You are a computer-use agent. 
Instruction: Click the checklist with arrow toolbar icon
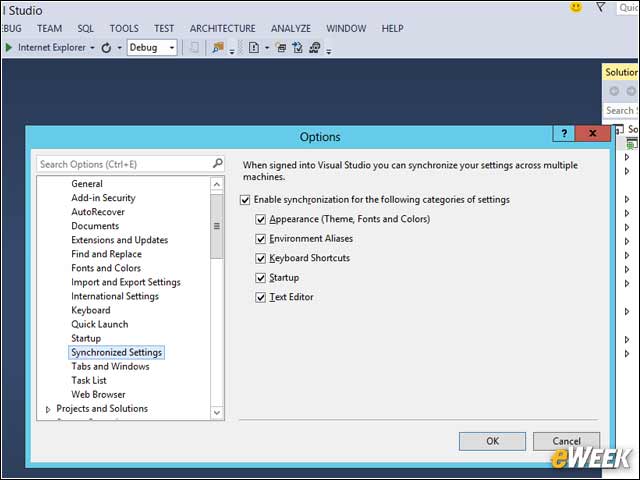coord(298,48)
